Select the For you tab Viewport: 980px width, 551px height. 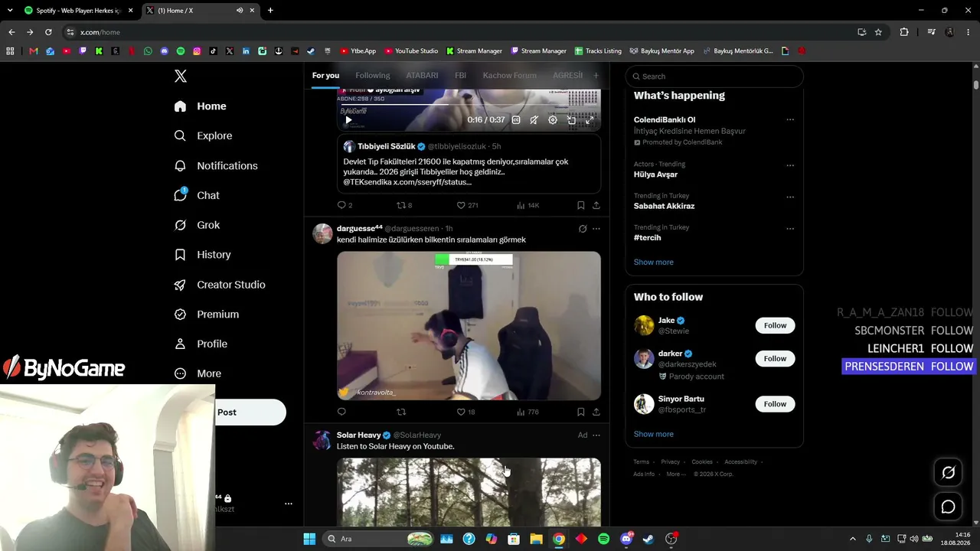point(325,76)
